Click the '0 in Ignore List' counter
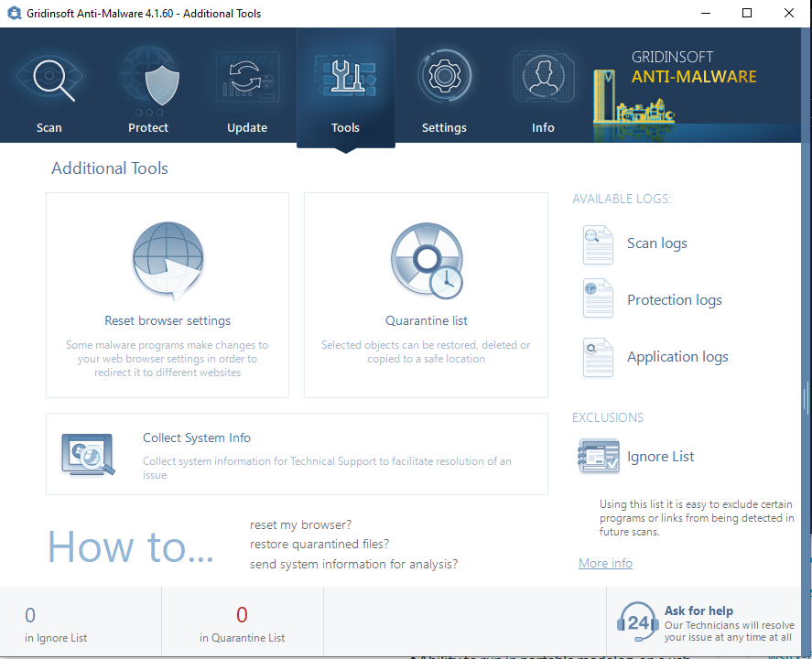Screen dimensions: 812x659 [x=56, y=624]
